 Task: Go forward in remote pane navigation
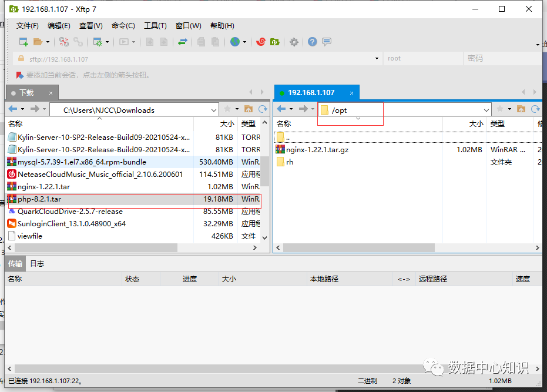[303, 109]
